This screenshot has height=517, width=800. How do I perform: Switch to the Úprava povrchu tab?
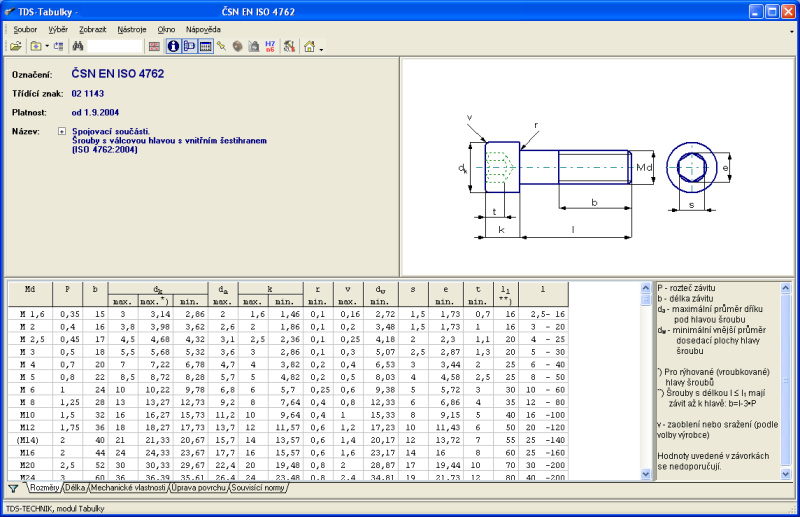point(198,488)
